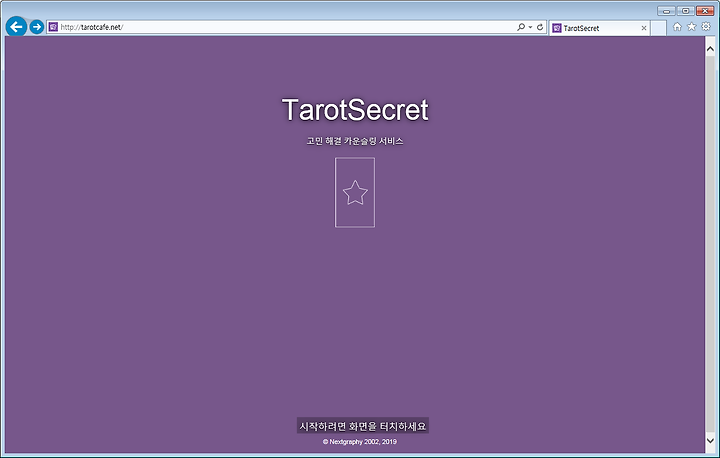720x458 pixels.
Task: Open browser tools gear menu
Action: (x=706, y=27)
